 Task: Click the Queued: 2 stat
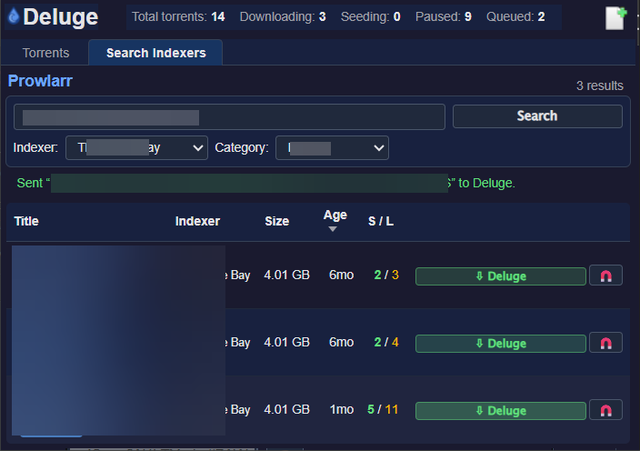click(x=516, y=17)
